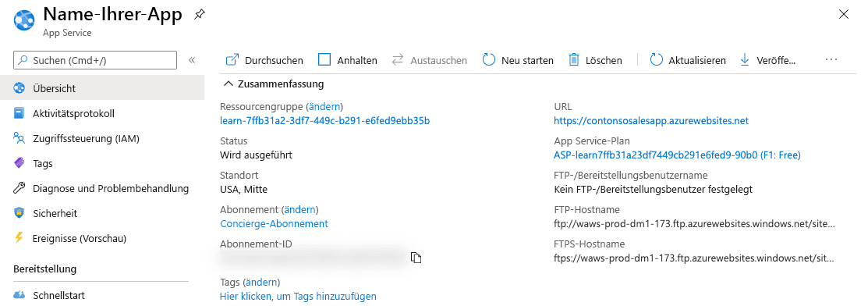Click ändern next to Abonnement
This screenshot has height=306, width=868.
(x=300, y=209)
